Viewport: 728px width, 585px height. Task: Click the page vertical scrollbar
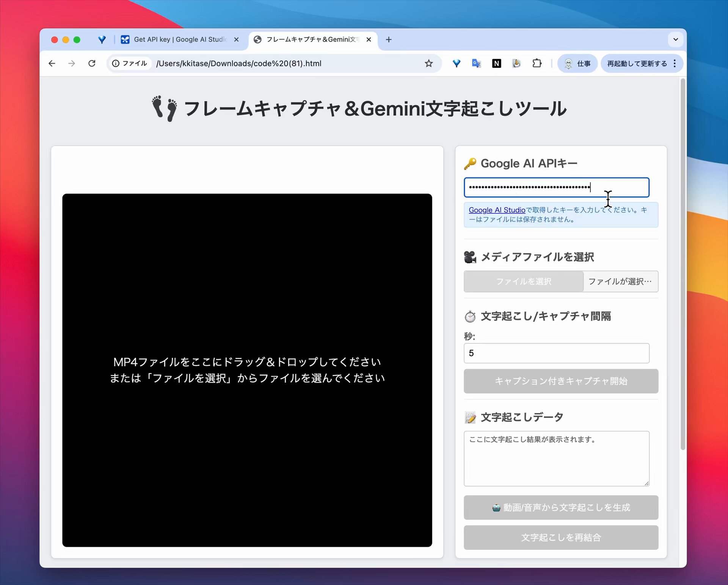[683, 264]
